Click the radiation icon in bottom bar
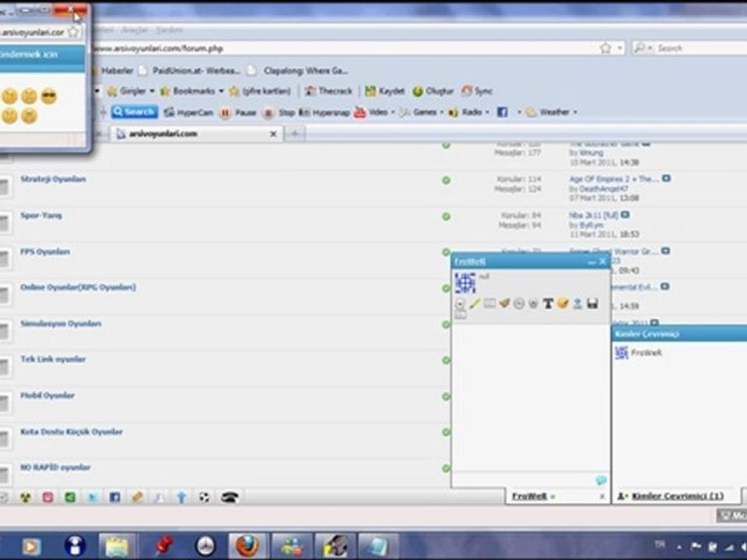The image size is (747, 560). (26, 498)
